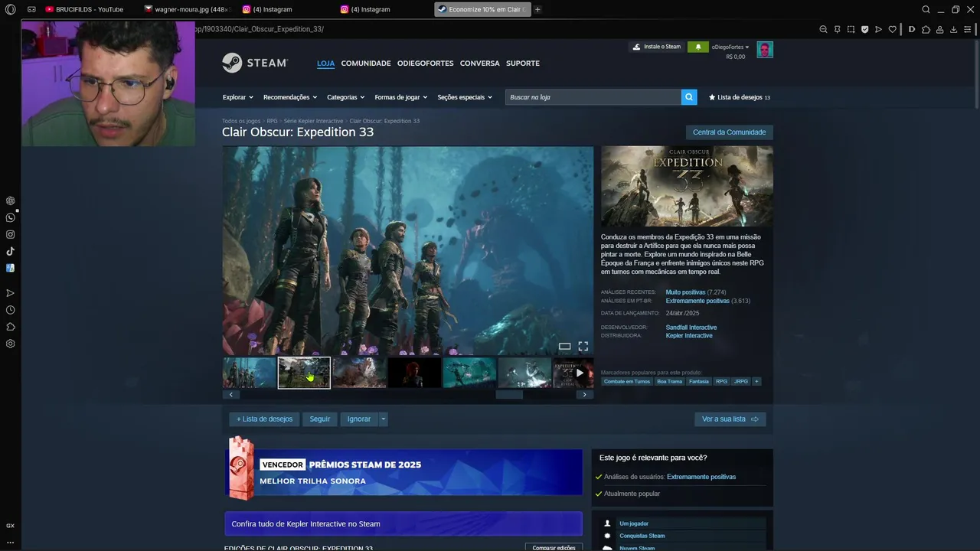The width and height of the screenshot is (980, 551).
Task: Click the Seguir button
Action: pos(320,419)
